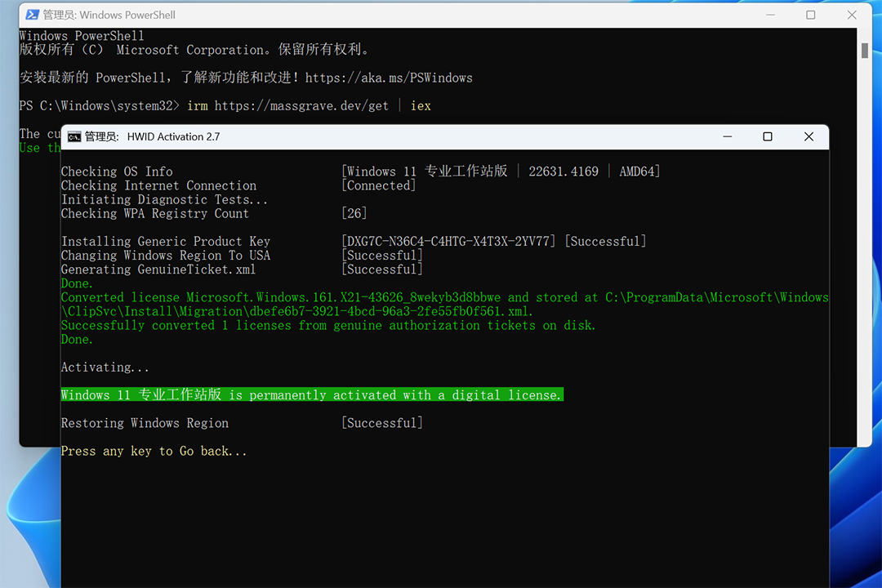Minimize the Windows PowerShell window
Screen dimensions: 882x588
coord(770,15)
